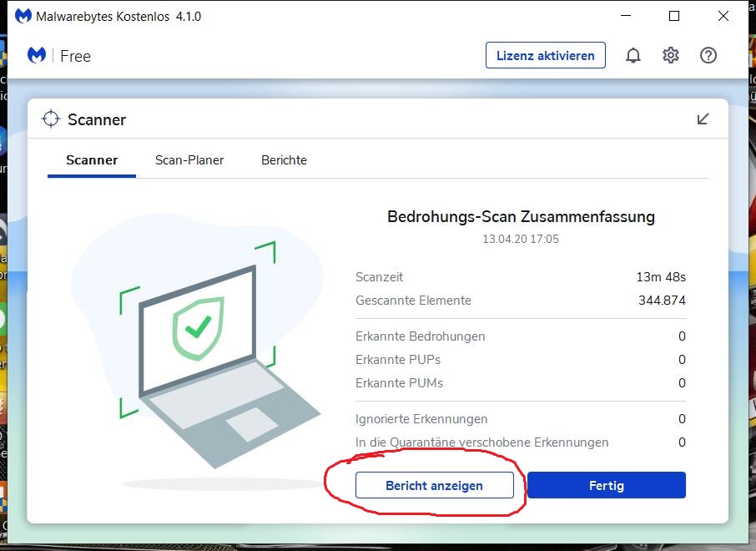Maximize the Malwarebytes window
The height and width of the screenshot is (551, 756).
(x=674, y=16)
